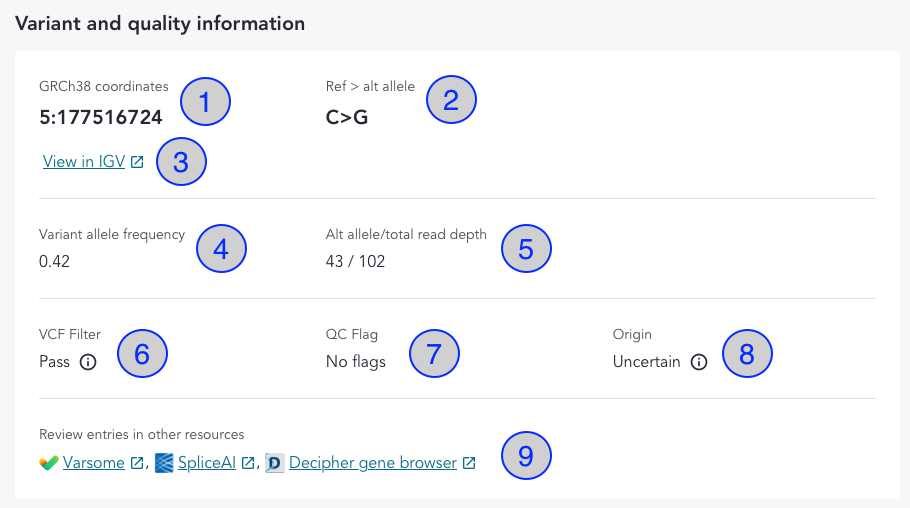Click the blue SpliceAI logo icon
Image resolution: width=910 pixels, height=508 pixels.
(x=165, y=463)
